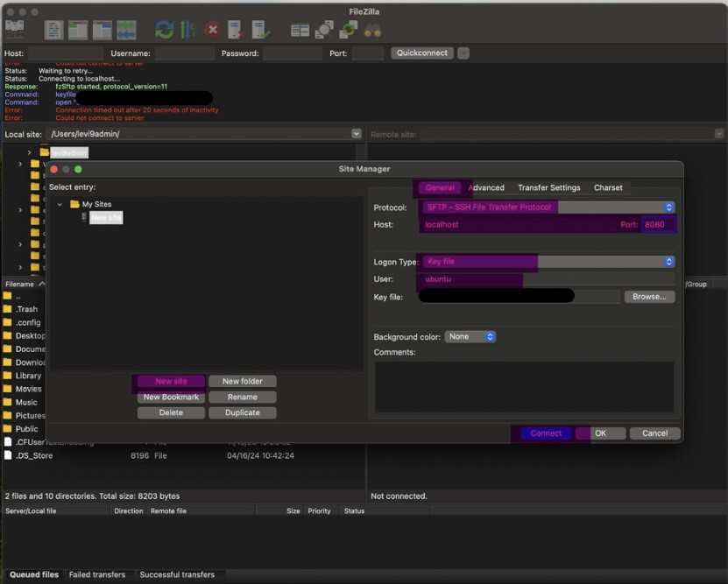Click the binoculars file search icon
728x584 pixels.
[x=373, y=30]
